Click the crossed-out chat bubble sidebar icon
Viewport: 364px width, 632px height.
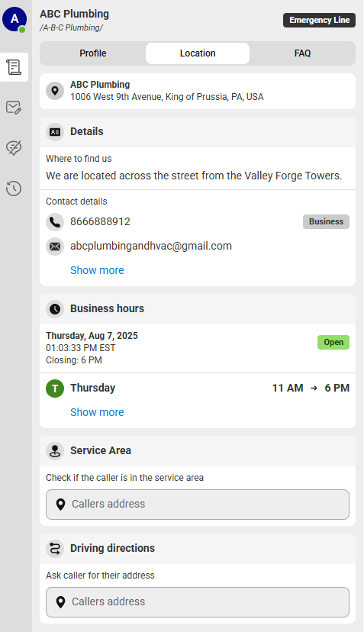tap(14, 148)
